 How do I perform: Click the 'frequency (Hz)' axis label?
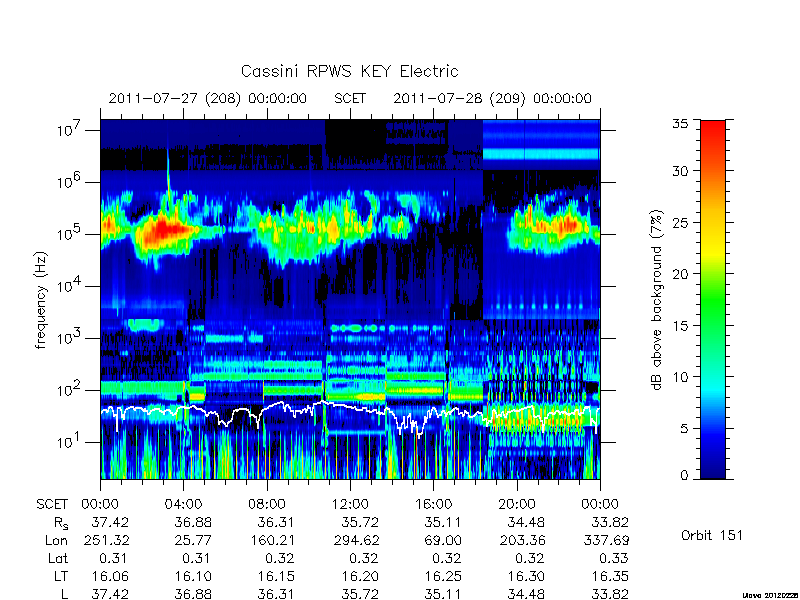click(41, 300)
